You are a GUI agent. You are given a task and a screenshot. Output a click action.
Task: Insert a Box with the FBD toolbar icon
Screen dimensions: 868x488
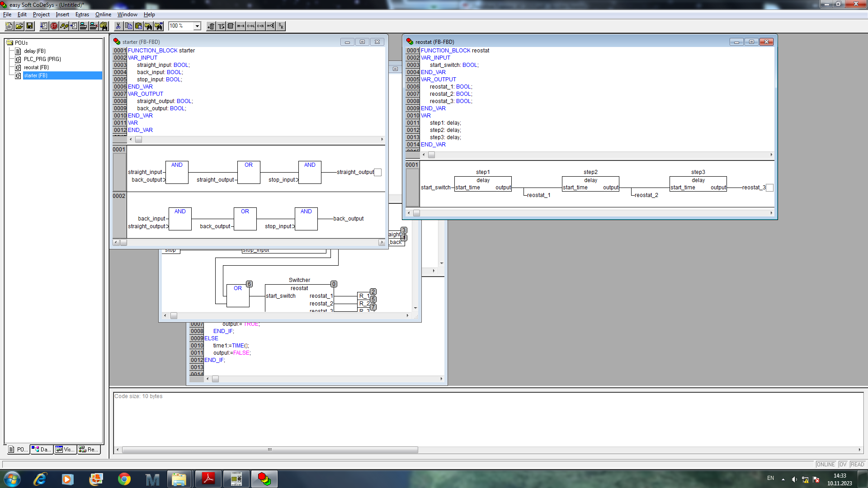231,26
